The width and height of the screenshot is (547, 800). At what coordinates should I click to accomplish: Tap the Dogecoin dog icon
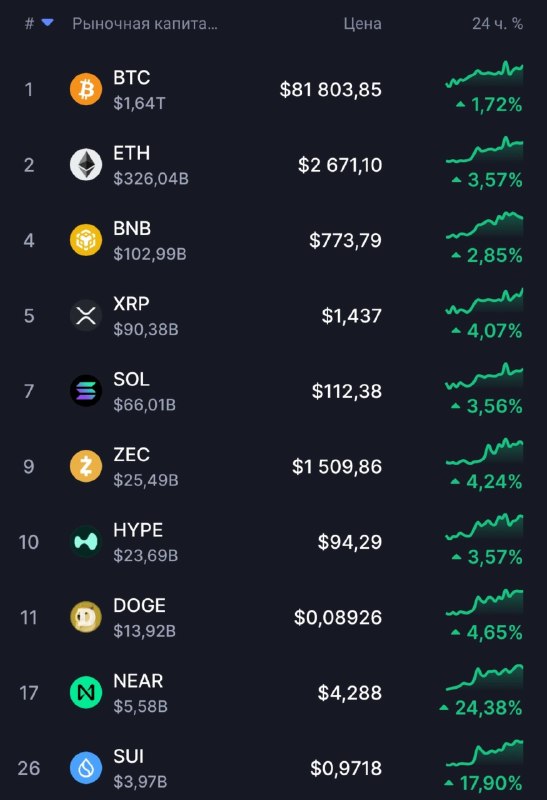coord(86,617)
